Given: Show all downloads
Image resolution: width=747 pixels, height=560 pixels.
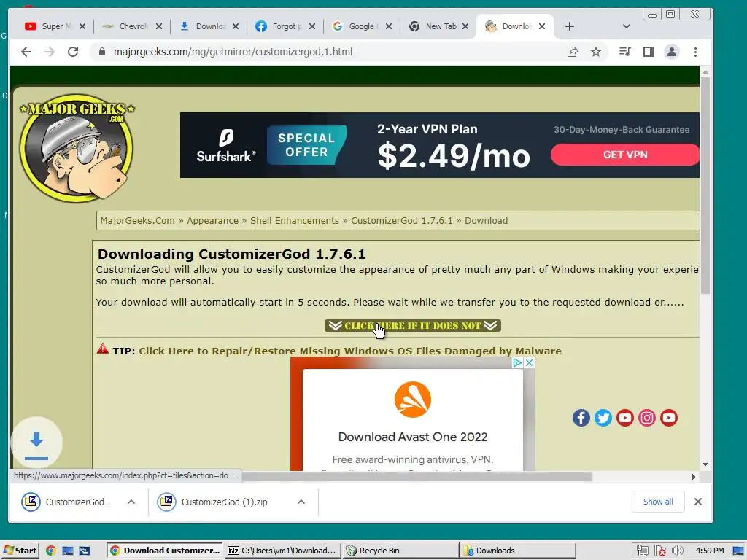Looking at the screenshot, I should pos(658,502).
